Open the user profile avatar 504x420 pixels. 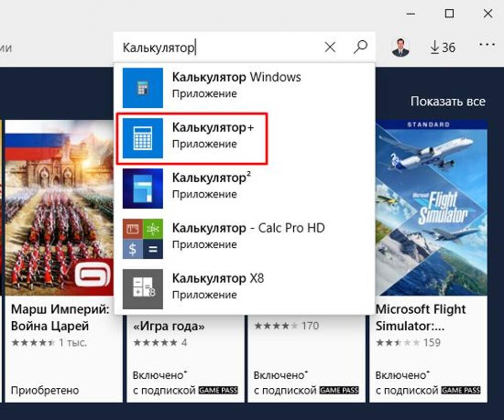(x=401, y=47)
